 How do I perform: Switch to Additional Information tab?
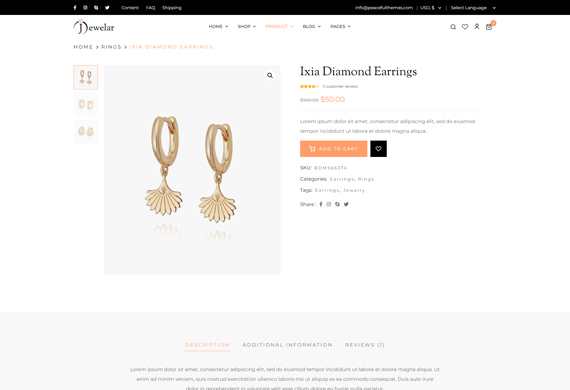pos(288,345)
